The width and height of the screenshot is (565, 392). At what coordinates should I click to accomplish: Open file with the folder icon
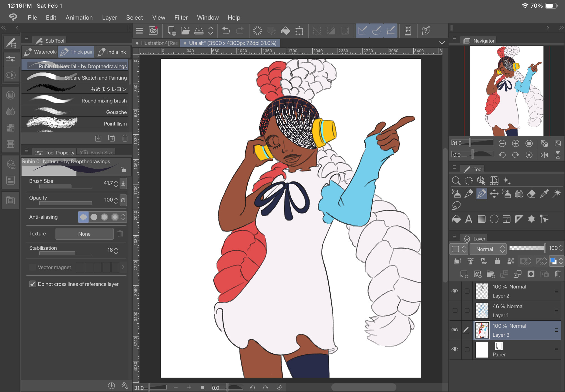(x=185, y=30)
